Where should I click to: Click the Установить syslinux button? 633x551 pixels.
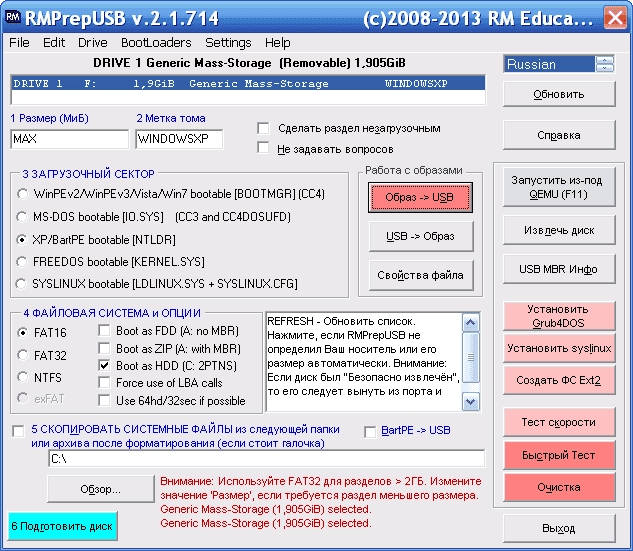(559, 348)
